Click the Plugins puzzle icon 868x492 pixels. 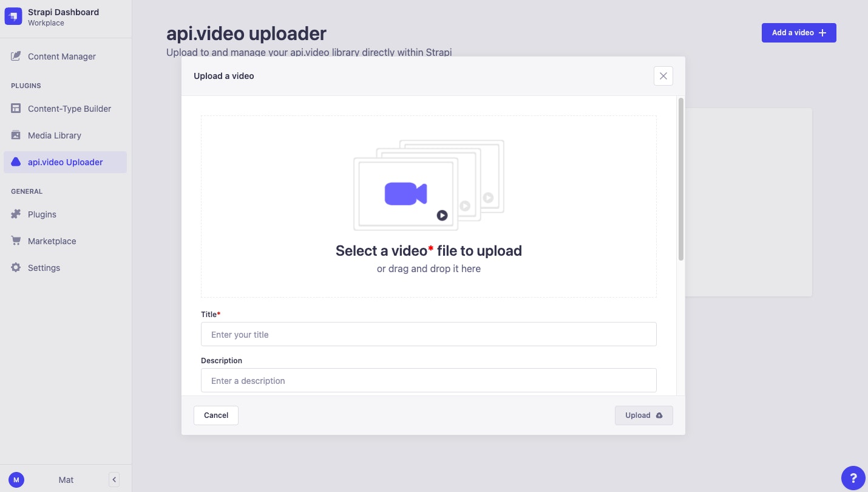coord(16,214)
